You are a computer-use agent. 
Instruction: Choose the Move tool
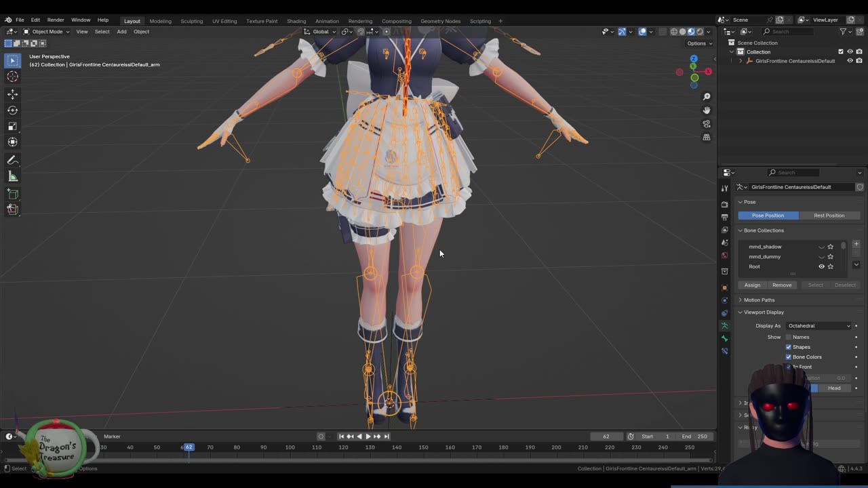click(12, 94)
